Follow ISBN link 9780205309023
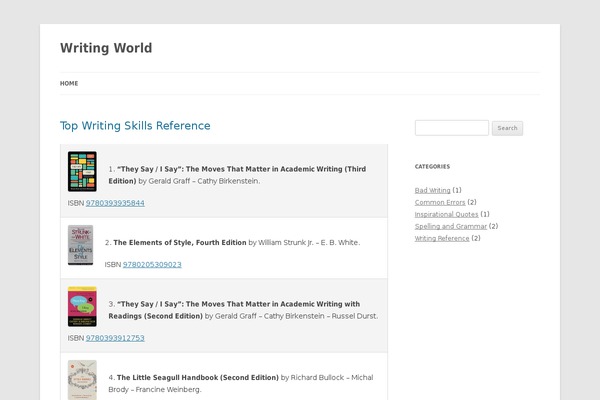Image resolution: width=600 pixels, height=400 pixels. 152,264
